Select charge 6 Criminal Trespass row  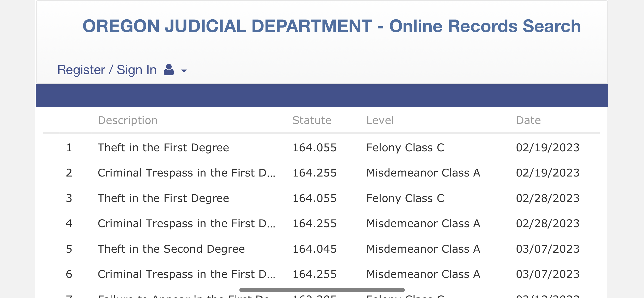[x=321, y=274]
